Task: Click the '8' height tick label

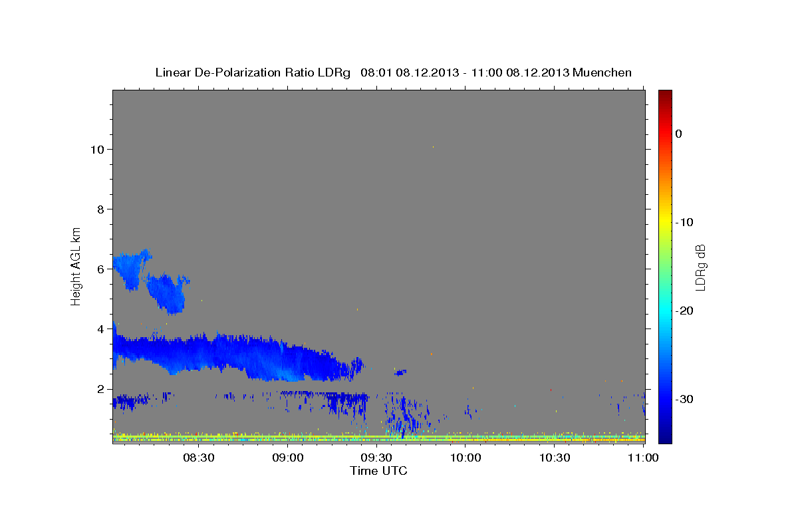Action: tap(100, 209)
